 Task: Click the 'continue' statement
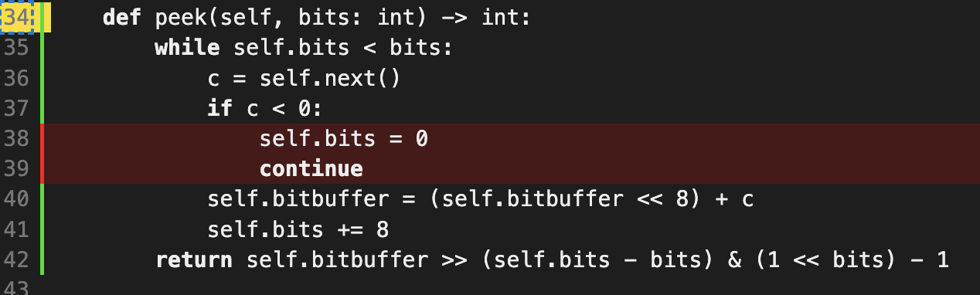point(311,168)
